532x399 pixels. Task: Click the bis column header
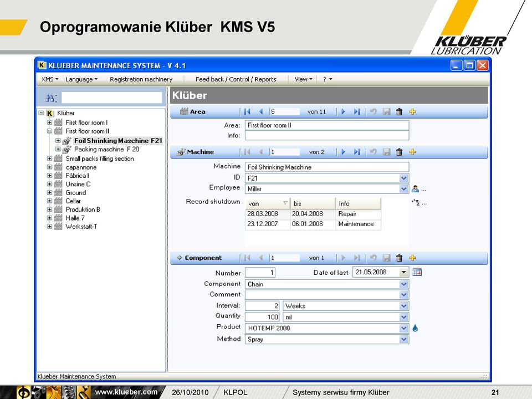click(x=313, y=203)
